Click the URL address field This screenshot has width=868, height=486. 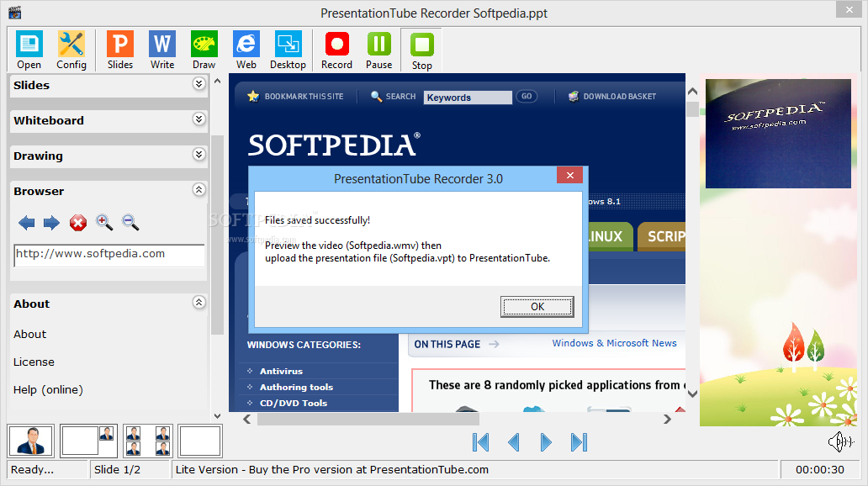(x=109, y=255)
